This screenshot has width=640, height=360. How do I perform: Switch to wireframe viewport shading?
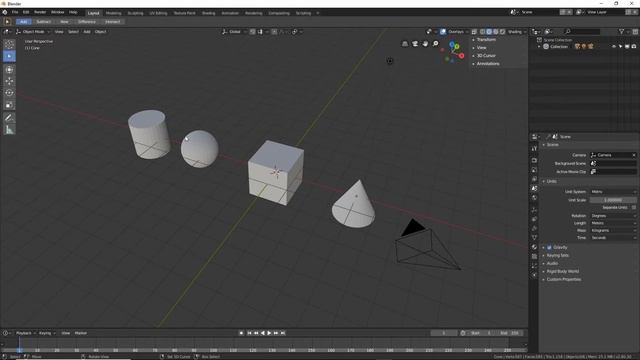(x=482, y=31)
